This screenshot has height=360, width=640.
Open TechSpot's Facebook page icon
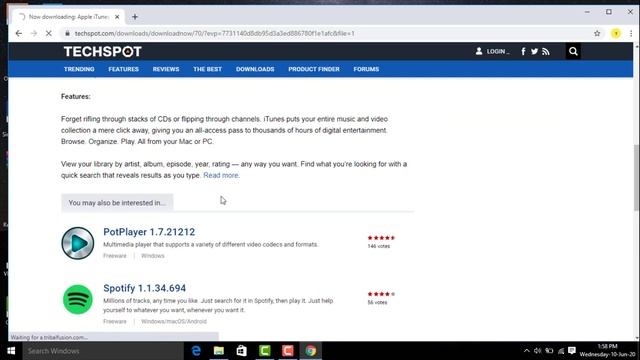[523, 51]
